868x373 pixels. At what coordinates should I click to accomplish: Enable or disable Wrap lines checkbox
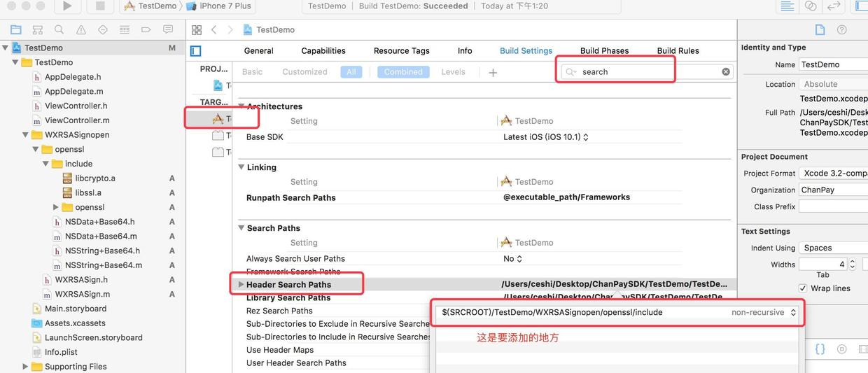(803, 288)
